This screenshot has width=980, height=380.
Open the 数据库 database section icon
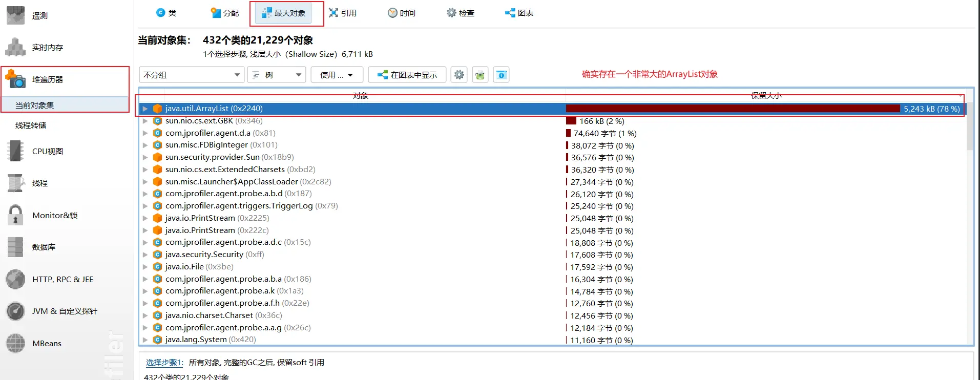click(x=15, y=247)
